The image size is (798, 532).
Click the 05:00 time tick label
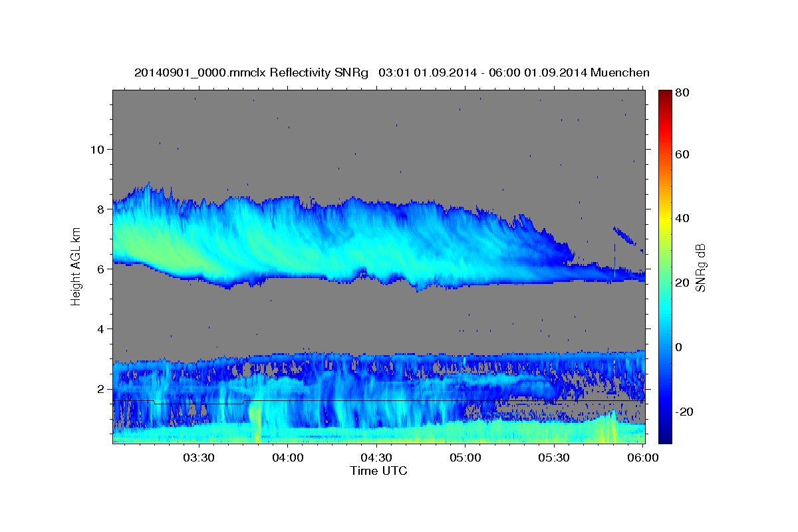465,458
